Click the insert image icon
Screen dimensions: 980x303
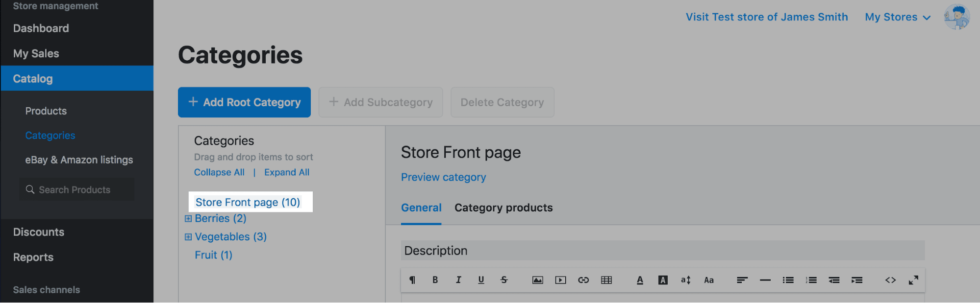[537, 280]
